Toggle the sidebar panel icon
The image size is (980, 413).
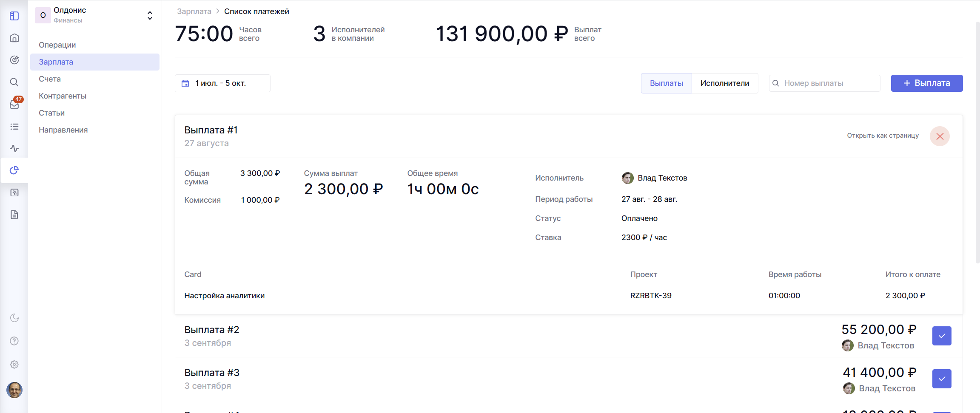point(14,16)
